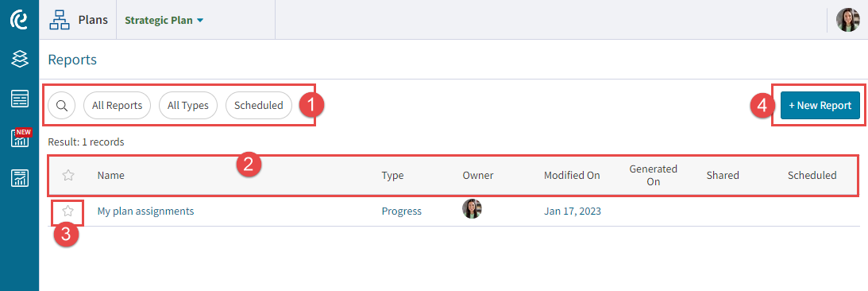Viewport: 868px width, 291px height.
Task: Toggle the favorites star in header row
Action: pos(68,175)
